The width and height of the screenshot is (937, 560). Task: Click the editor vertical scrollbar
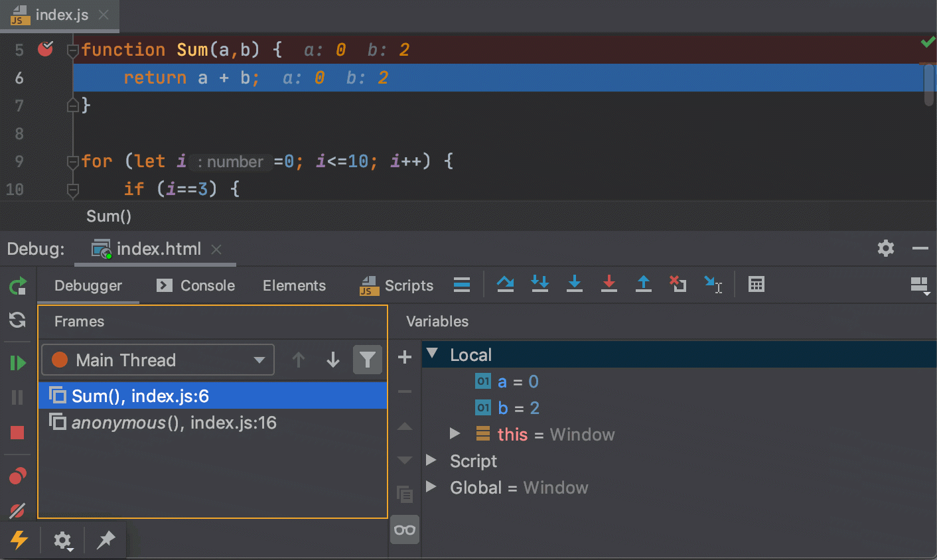[929, 85]
